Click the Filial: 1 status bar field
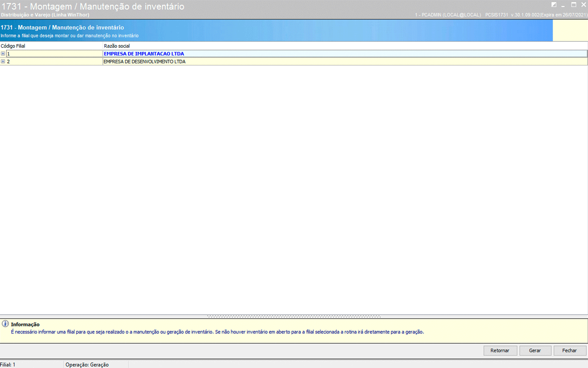 coord(8,365)
